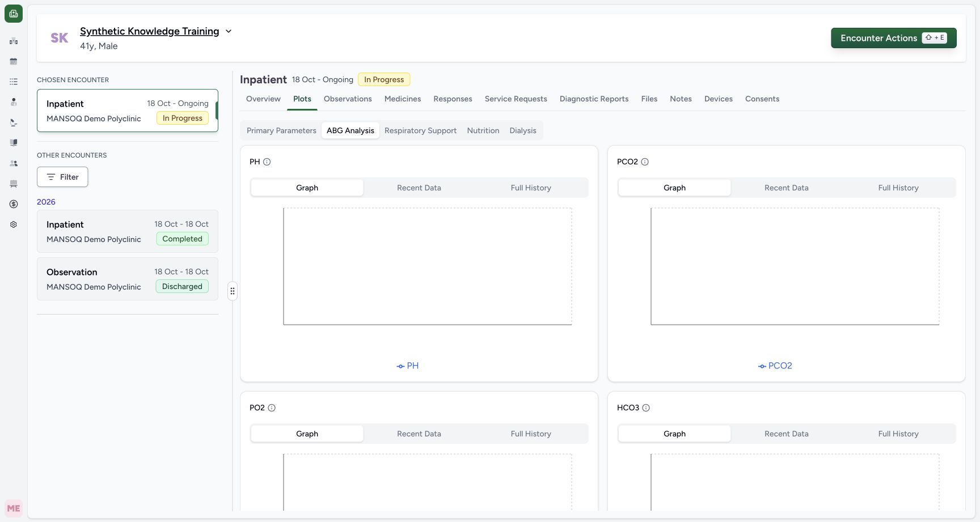
Task: Click the info icon next to PO2
Action: click(272, 408)
